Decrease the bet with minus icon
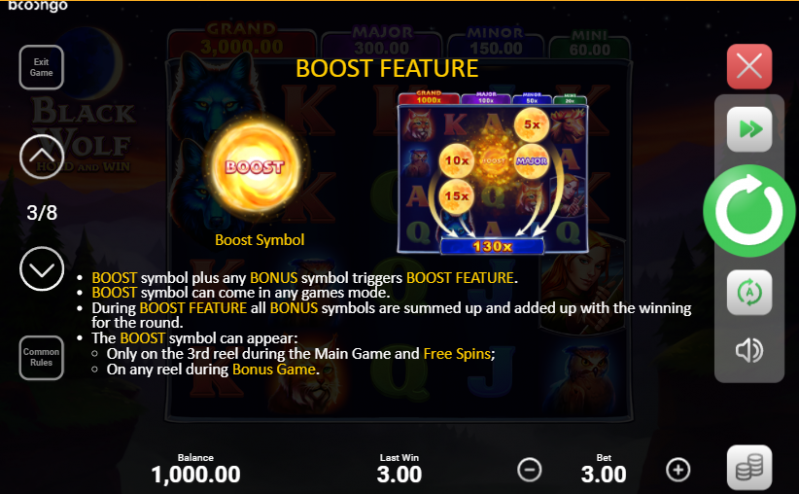 (x=529, y=470)
